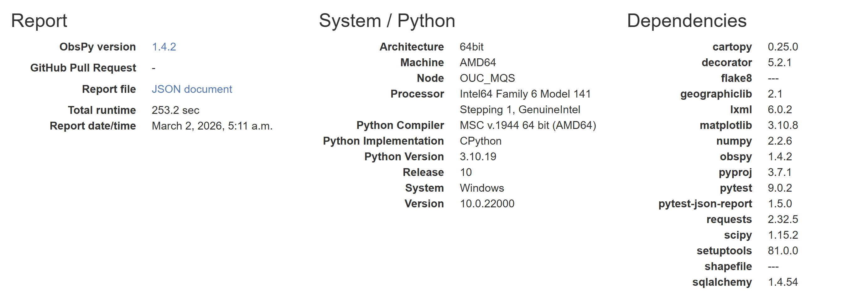Select the Node value OUC_MQS

[x=487, y=78]
